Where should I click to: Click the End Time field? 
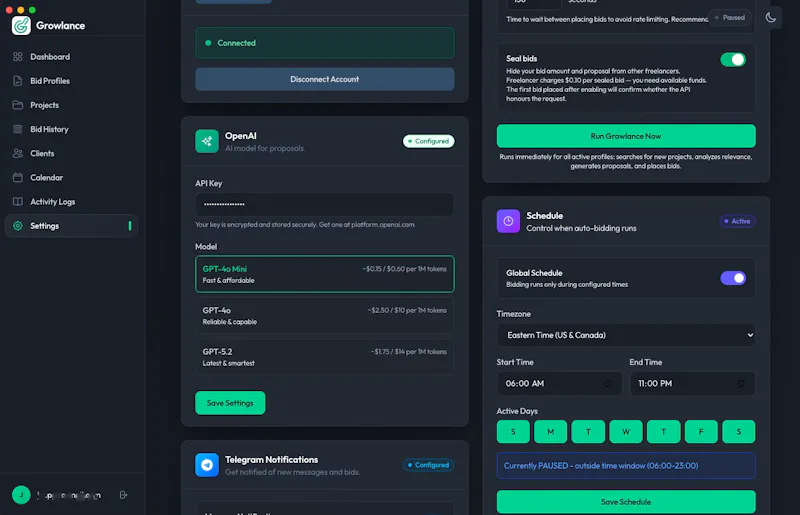tap(692, 384)
